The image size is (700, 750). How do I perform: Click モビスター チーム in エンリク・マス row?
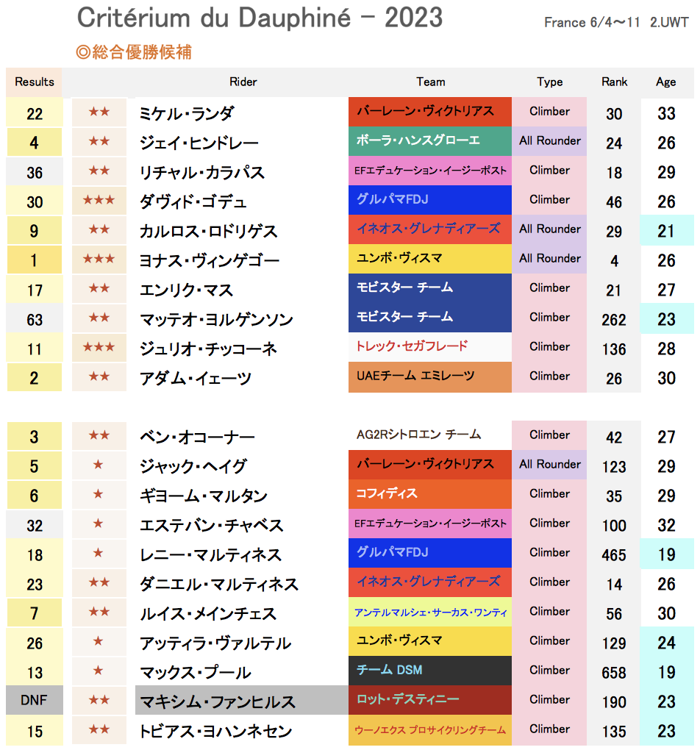[x=429, y=287]
